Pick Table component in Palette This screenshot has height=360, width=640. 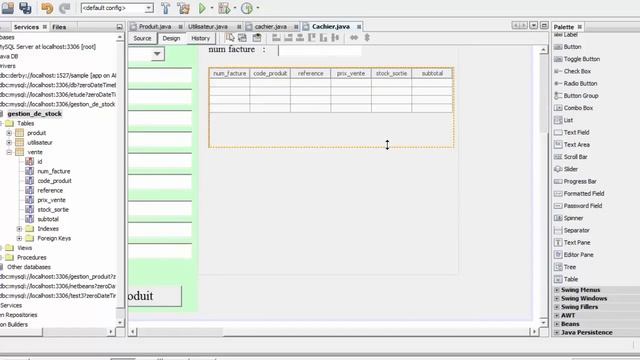[566, 279]
